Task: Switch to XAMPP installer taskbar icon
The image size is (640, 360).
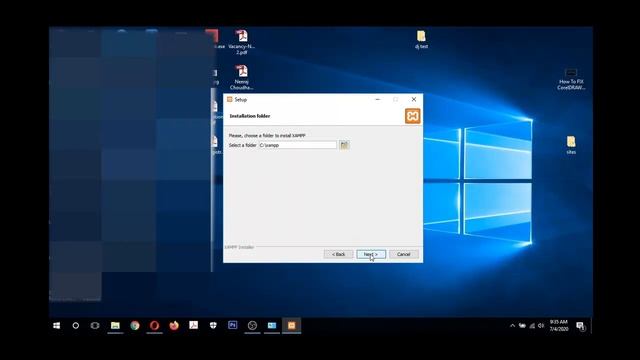Action: 291,325
